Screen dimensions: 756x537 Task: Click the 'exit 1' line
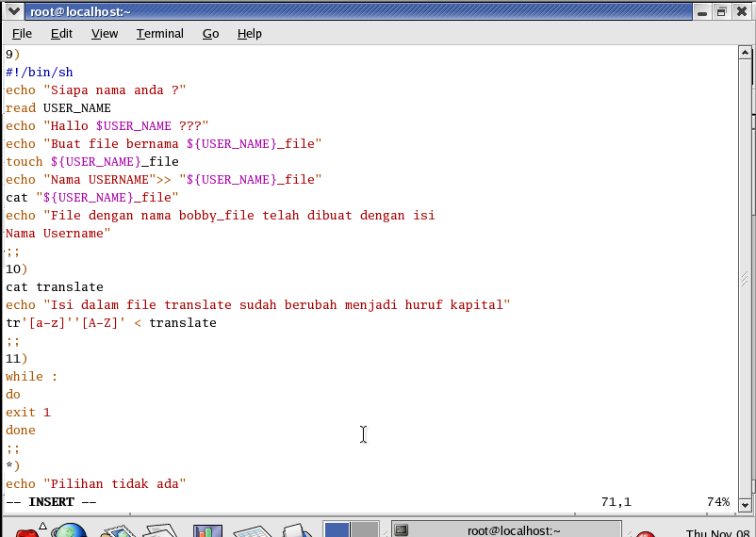[28, 412]
